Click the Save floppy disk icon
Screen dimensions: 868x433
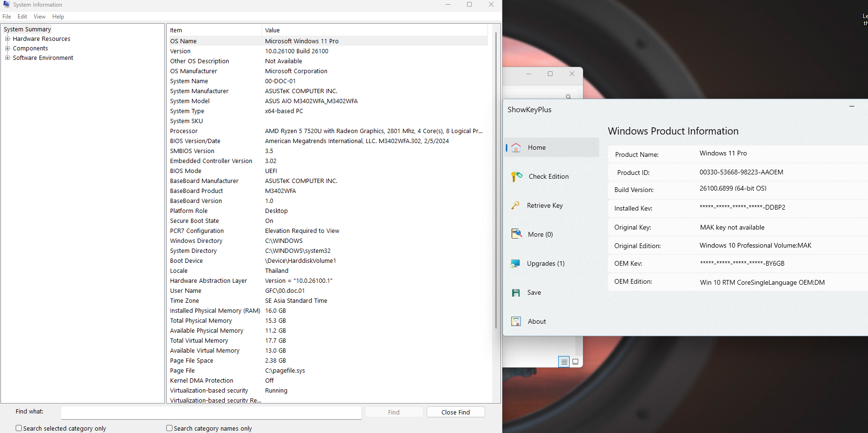516,293
